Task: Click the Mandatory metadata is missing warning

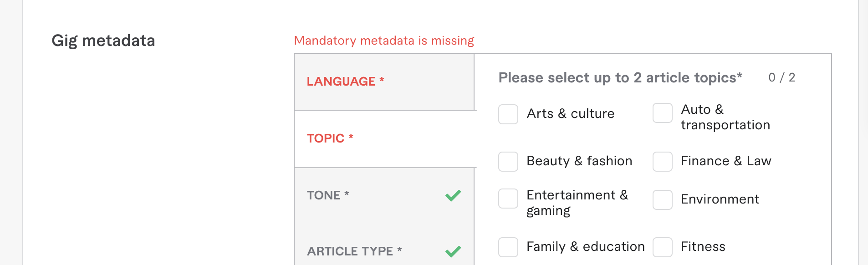Action: coord(384,41)
